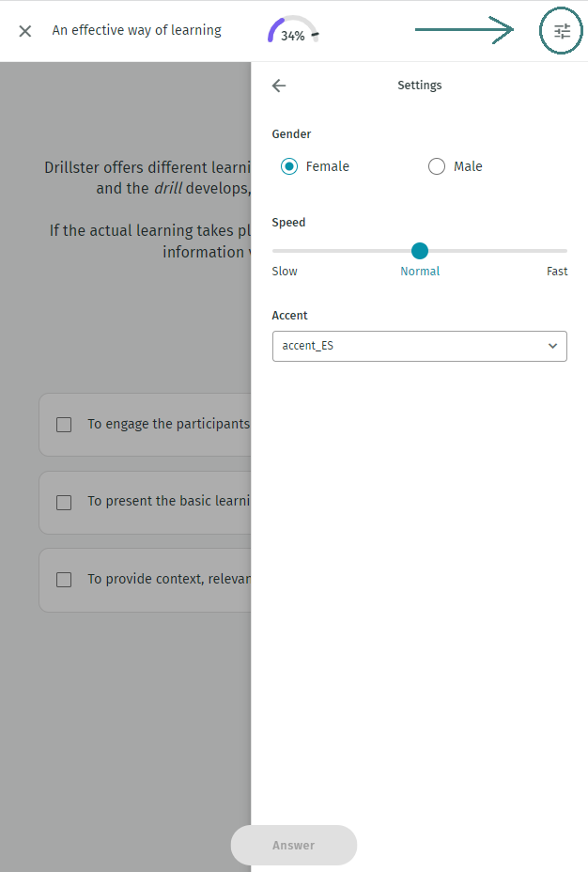Set speed to Slow on the slider track
Viewport: 588px width, 872px height.
coord(274,251)
